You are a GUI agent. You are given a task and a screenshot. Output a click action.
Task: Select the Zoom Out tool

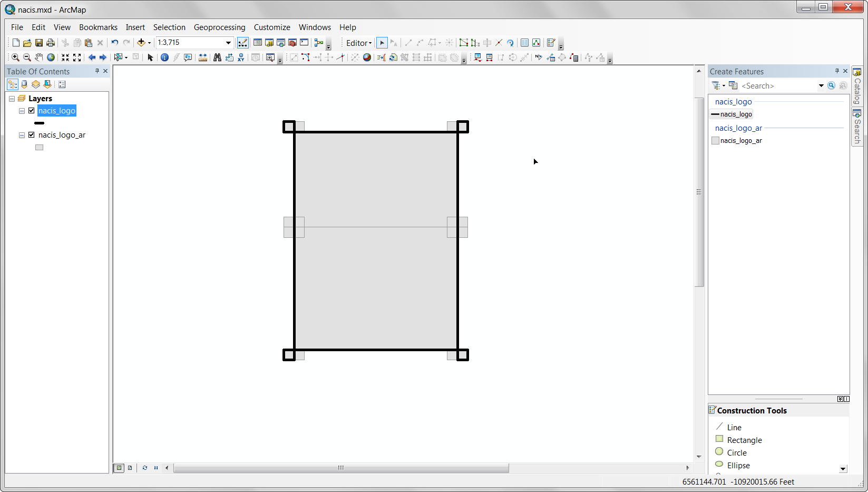27,57
